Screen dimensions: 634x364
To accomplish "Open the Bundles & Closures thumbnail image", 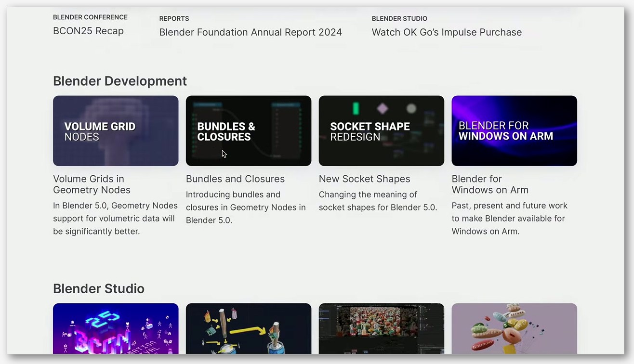I will [x=249, y=131].
